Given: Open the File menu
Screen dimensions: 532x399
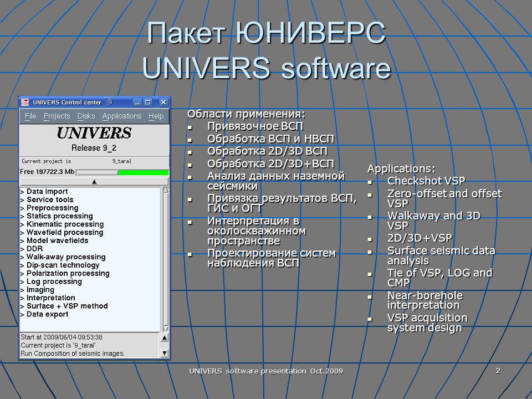Looking at the screenshot, I should coord(30,116).
